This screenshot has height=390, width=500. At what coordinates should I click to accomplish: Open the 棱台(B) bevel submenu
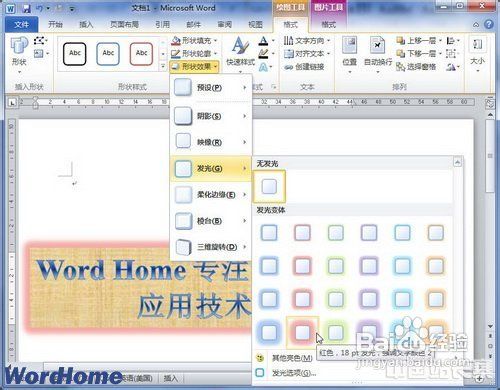click(x=211, y=221)
